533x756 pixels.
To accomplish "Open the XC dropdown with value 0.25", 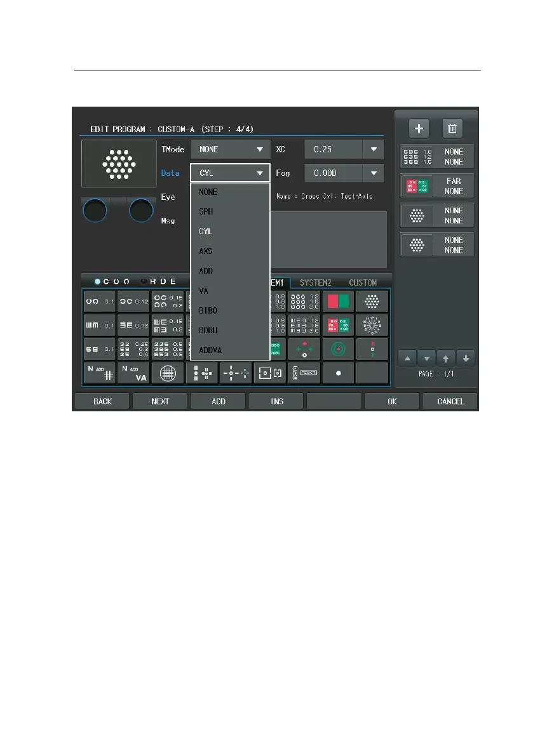I will click(x=344, y=149).
